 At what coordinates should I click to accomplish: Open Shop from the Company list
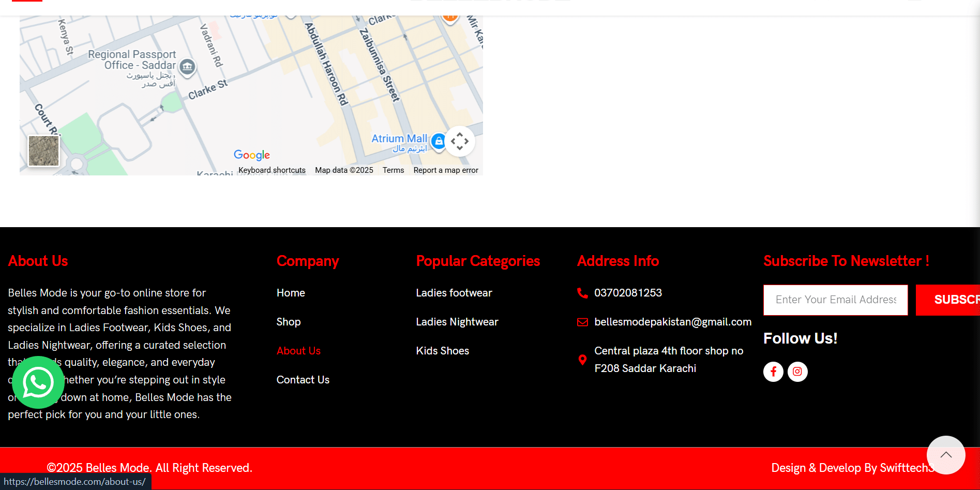coord(289,322)
